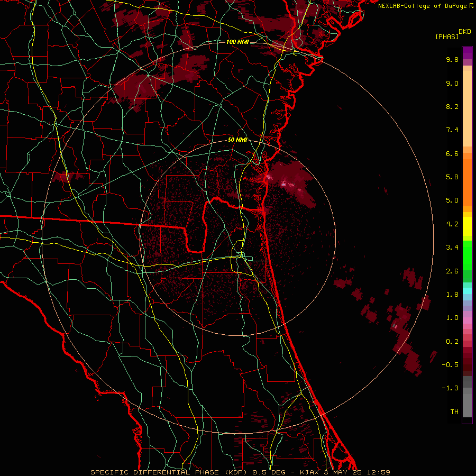Click the bright KDP echo core offshore inside 50 NMI ring

point(284,184)
